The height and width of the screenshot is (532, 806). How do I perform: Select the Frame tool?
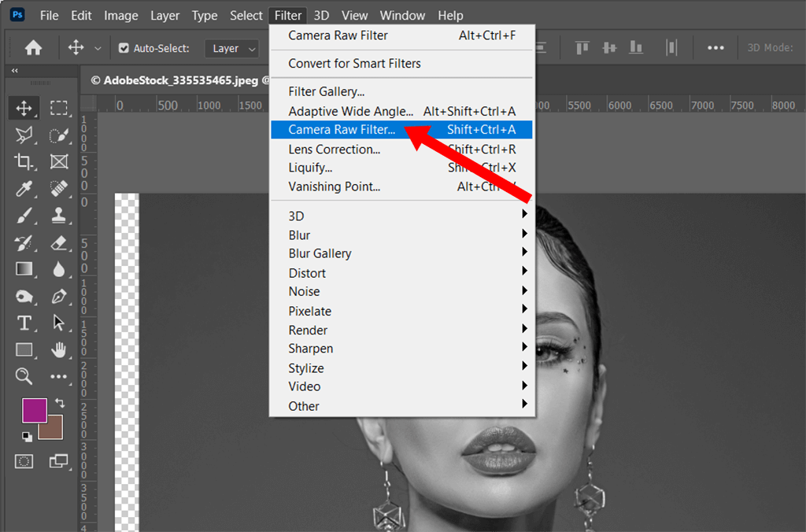(x=58, y=162)
